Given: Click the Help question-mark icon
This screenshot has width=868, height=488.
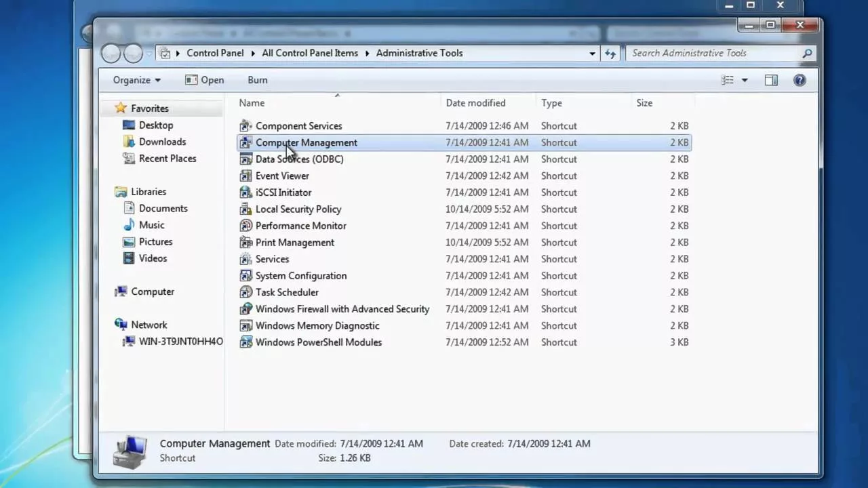Looking at the screenshot, I should (800, 80).
